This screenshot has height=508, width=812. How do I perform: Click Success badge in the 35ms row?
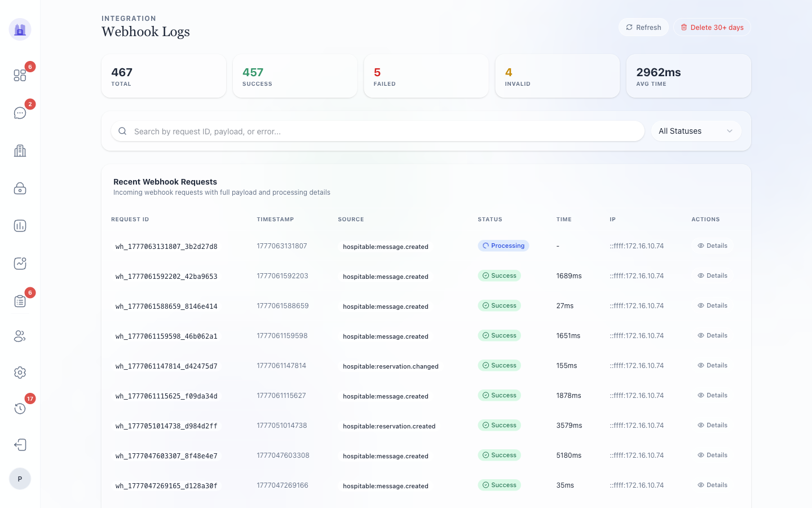(499, 485)
